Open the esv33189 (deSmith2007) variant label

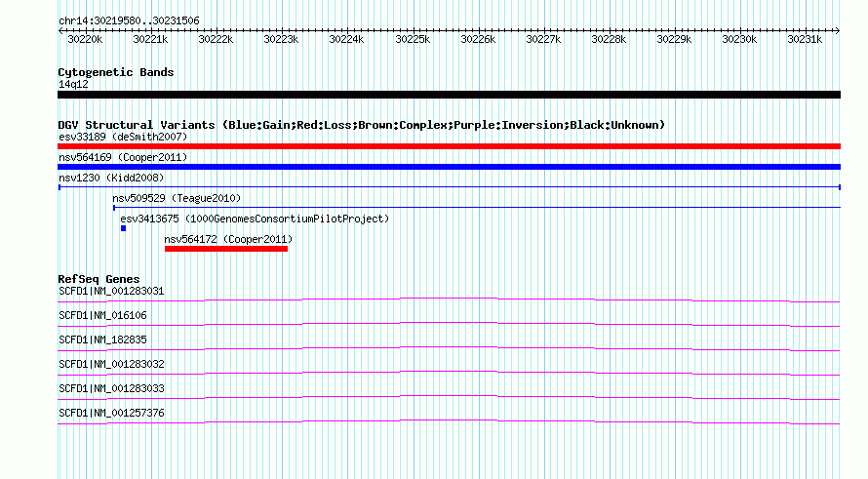(123, 137)
